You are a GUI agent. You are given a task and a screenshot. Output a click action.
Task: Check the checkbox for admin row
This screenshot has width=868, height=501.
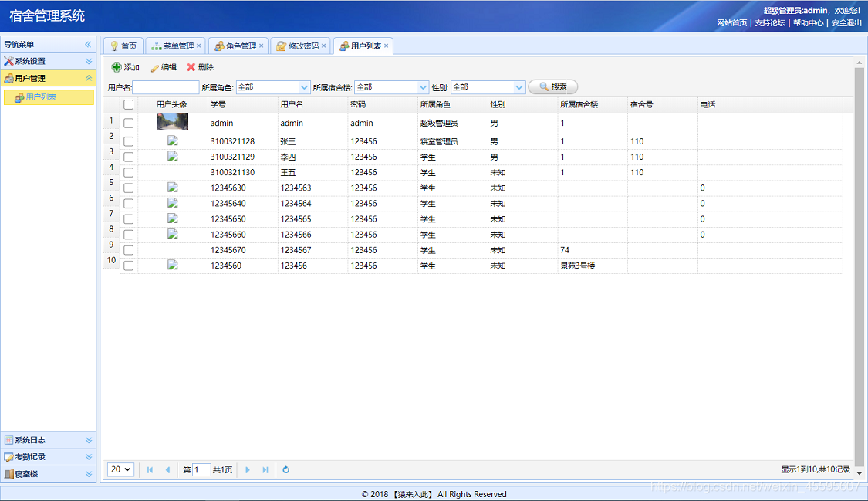coord(128,123)
